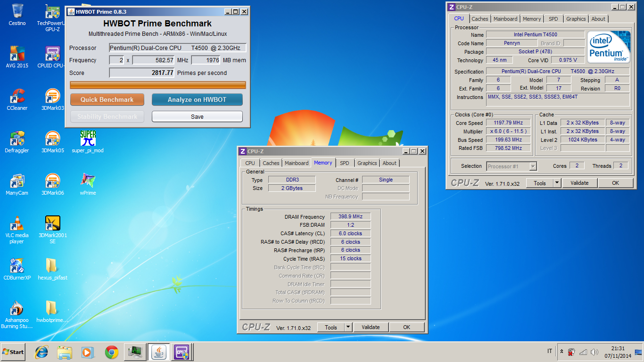Switch to the Java HWBOT Prime taskbar item
644x362 pixels.
[x=159, y=352]
